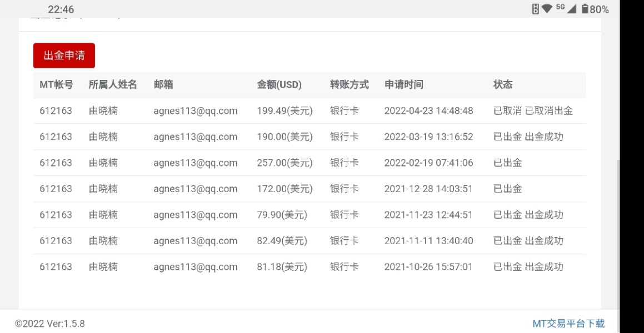Image resolution: width=644 pixels, height=333 pixels.
Task: Click the 状态 column header
Action: click(x=503, y=85)
